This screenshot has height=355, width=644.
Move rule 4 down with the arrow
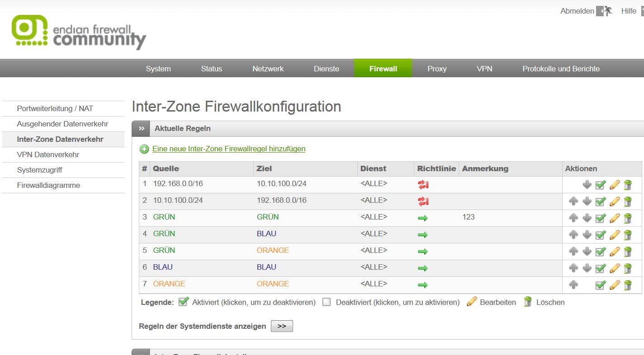pos(587,235)
